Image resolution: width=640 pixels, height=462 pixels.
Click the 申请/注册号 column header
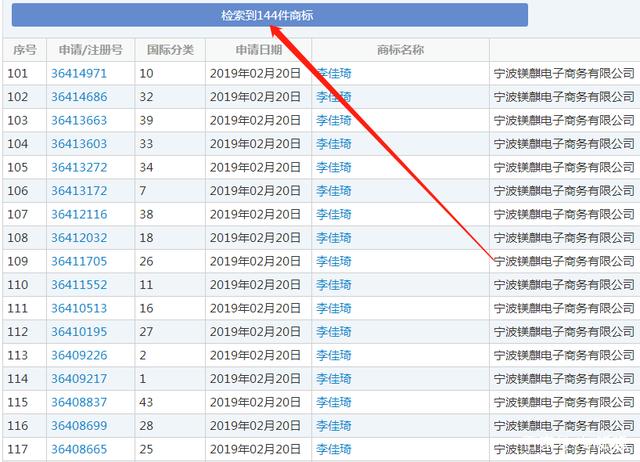pyautogui.click(x=91, y=50)
